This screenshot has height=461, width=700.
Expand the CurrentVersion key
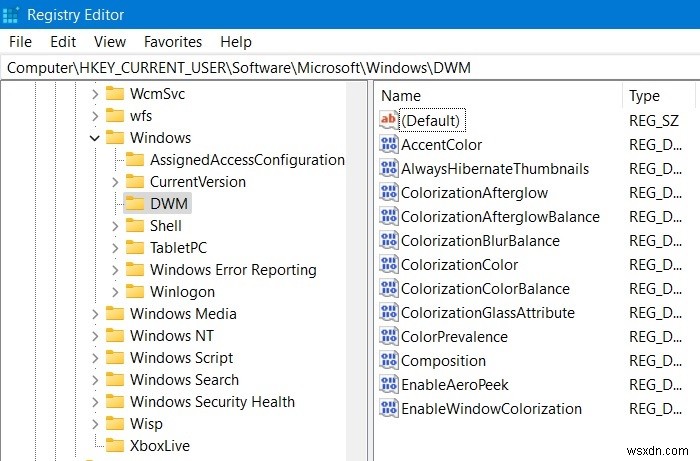pyautogui.click(x=115, y=182)
